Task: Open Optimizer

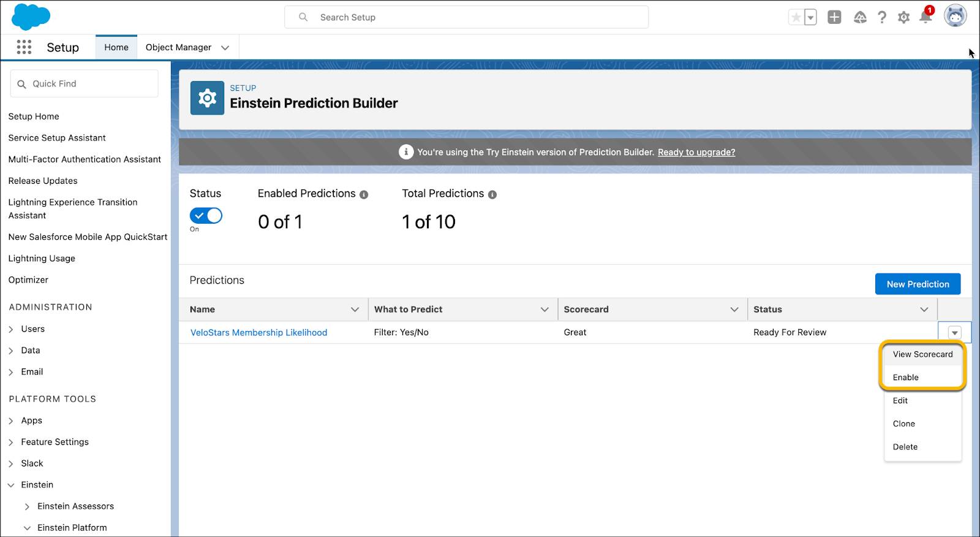Action: click(28, 280)
